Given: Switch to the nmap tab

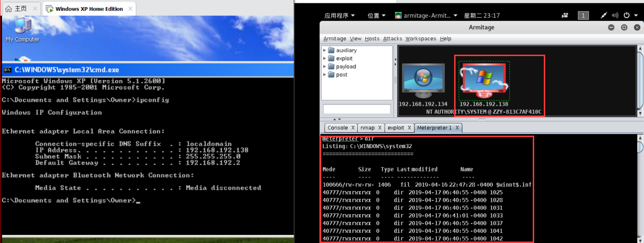Looking at the screenshot, I should pyautogui.click(x=371, y=128).
